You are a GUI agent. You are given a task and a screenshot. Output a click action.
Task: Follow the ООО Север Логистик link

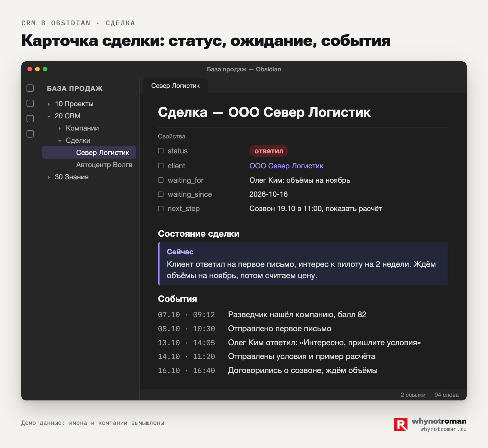(286, 166)
